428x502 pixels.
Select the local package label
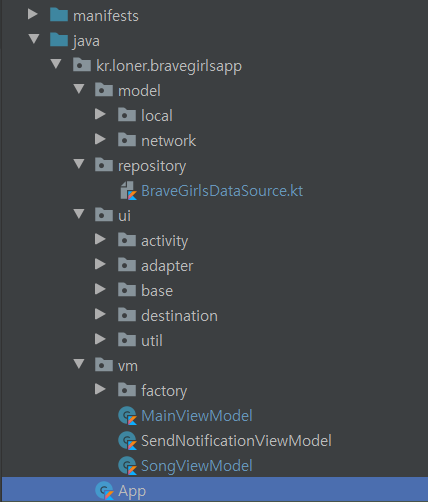pos(157,116)
